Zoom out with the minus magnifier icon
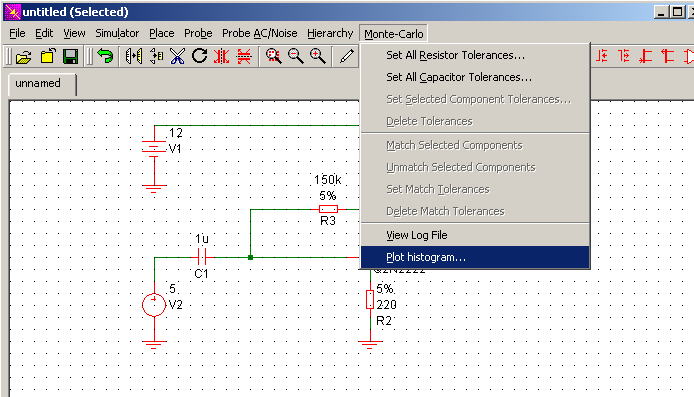 (295, 56)
